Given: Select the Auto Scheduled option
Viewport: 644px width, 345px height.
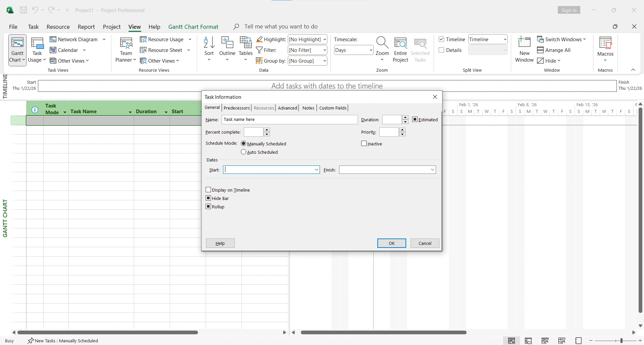Looking at the screenshot, I should pyautogui.click(x=244, y=152).
